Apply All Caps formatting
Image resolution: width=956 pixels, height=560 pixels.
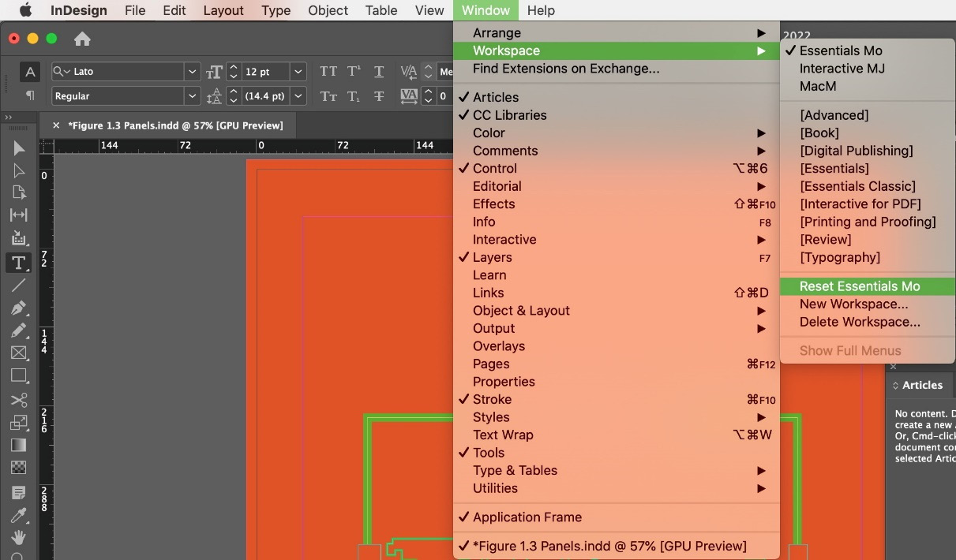tap(328, 72)
